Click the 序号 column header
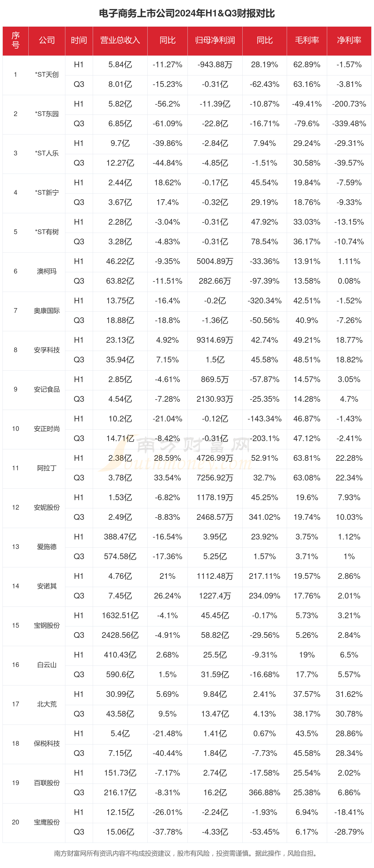Viewport: 374px width, 868px height. [15, 40]
